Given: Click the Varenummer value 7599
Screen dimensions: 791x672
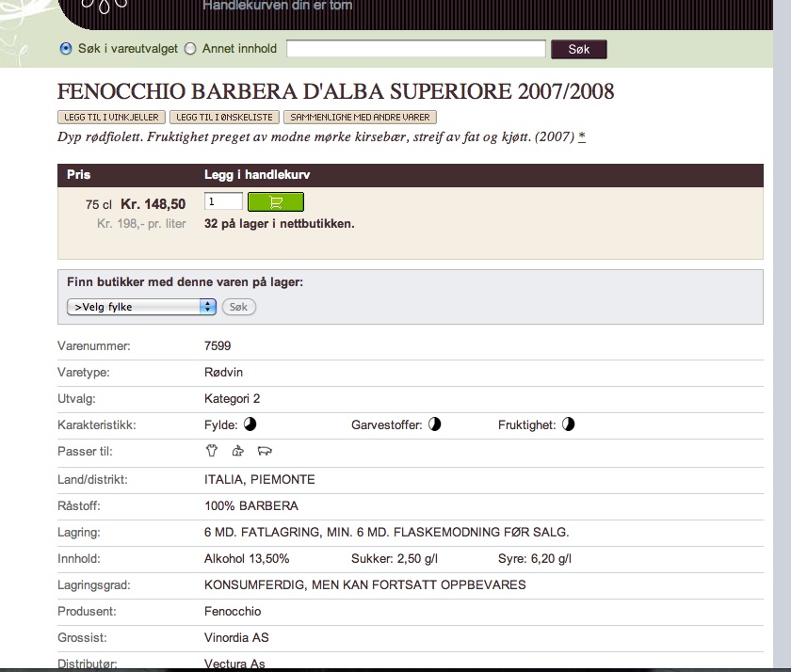Looking at the screenshot, I should tap(218, 345).
